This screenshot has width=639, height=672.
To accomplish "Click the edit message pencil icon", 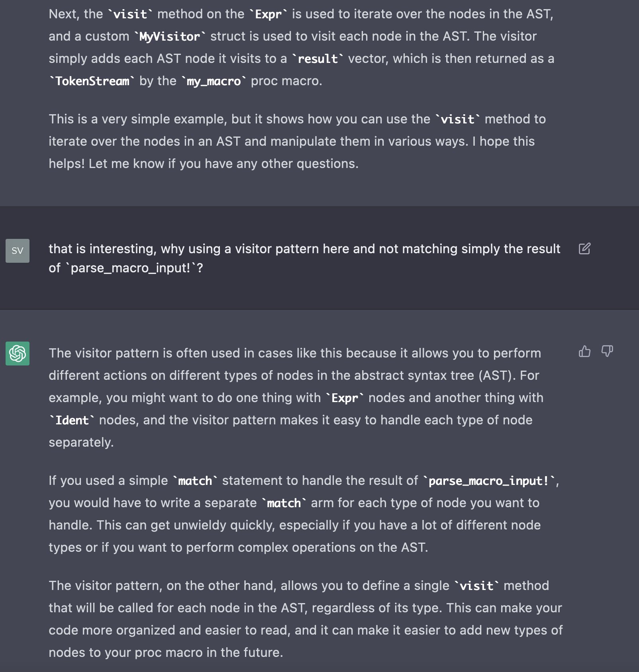I will [x=584, y=249].
